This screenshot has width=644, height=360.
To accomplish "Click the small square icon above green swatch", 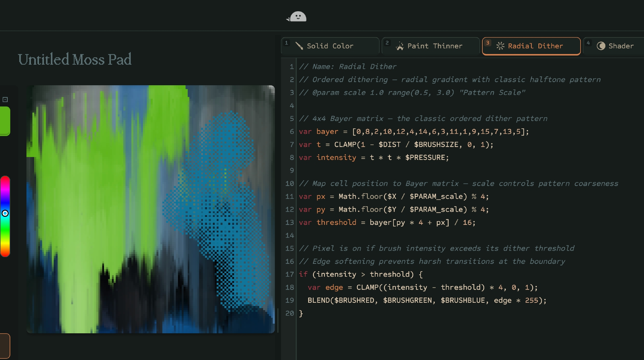I will 5,100.
